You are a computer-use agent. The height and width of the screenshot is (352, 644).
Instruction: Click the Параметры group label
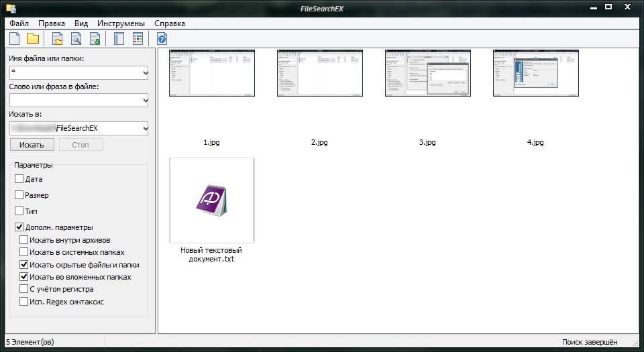tap(34, 165)
